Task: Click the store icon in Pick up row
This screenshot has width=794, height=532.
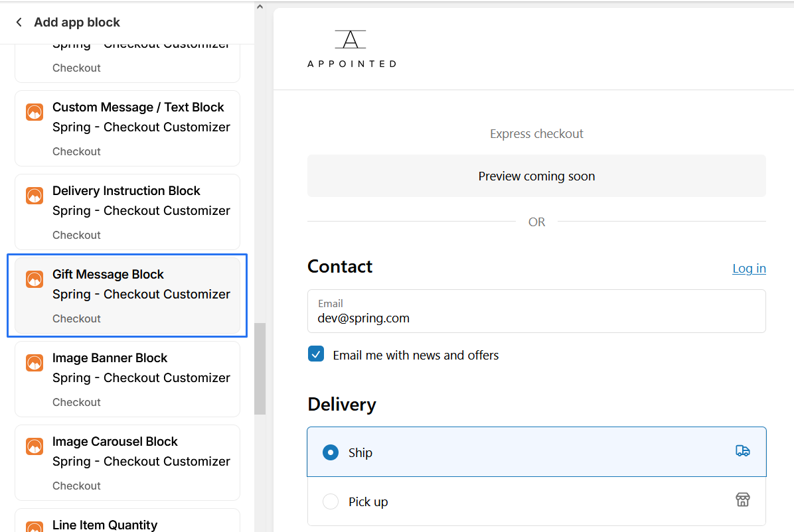Action: (x=742, y=500)
